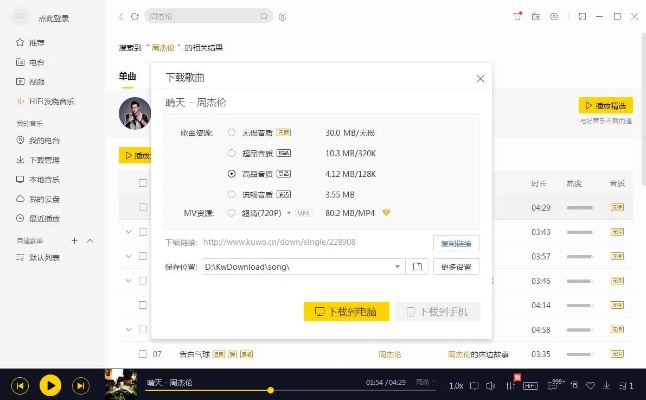Open 默认列表 playlist in sidebar
Image resolution: width=646 pixels, height=400 pixels.
tap(38, 257)
